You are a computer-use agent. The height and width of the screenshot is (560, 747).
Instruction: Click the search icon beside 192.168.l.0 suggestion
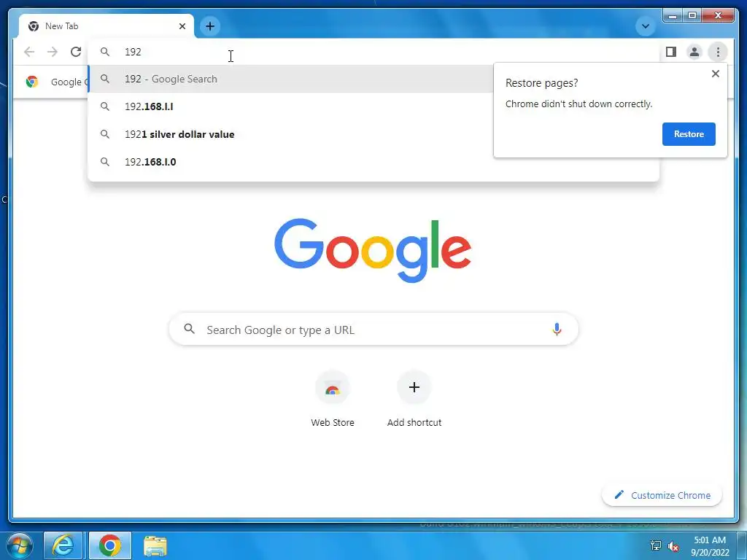(105, 162)
